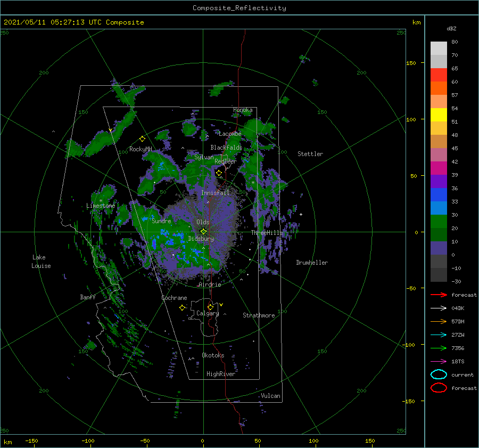Click the Didsbury city label
Image resolution: width=479 pixels, height=448 pixels.
click(x=201, y=239)
